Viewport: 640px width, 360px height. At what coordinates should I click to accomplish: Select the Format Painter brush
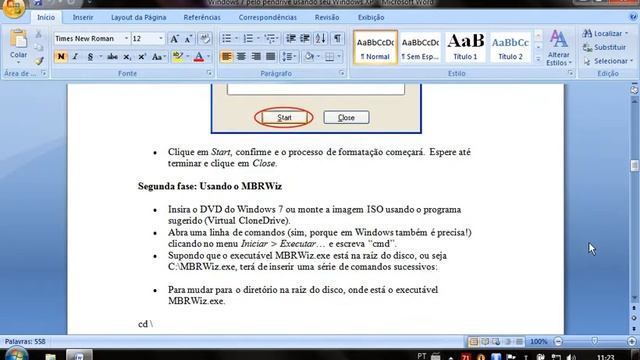pyautogui.click(x=39, y=61)
